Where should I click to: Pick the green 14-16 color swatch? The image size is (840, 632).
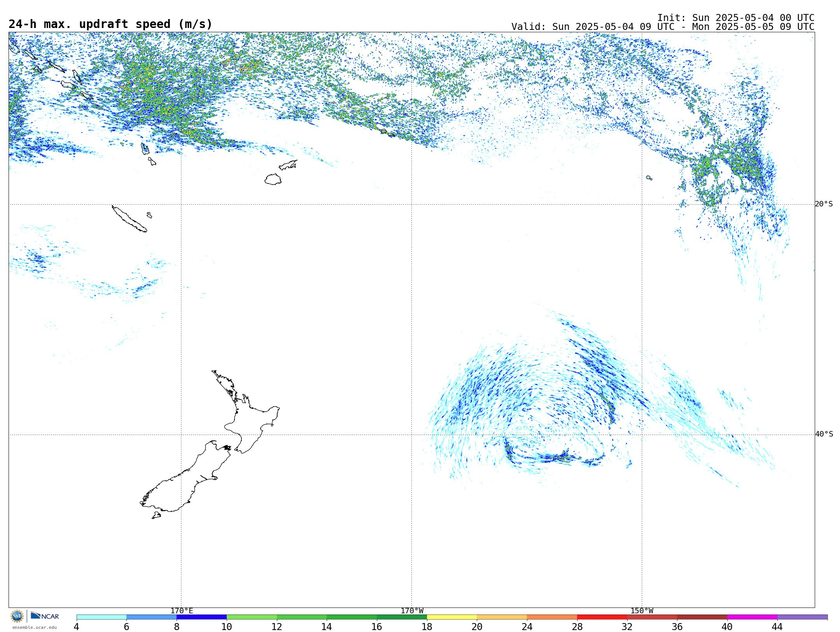coord(352,617)
